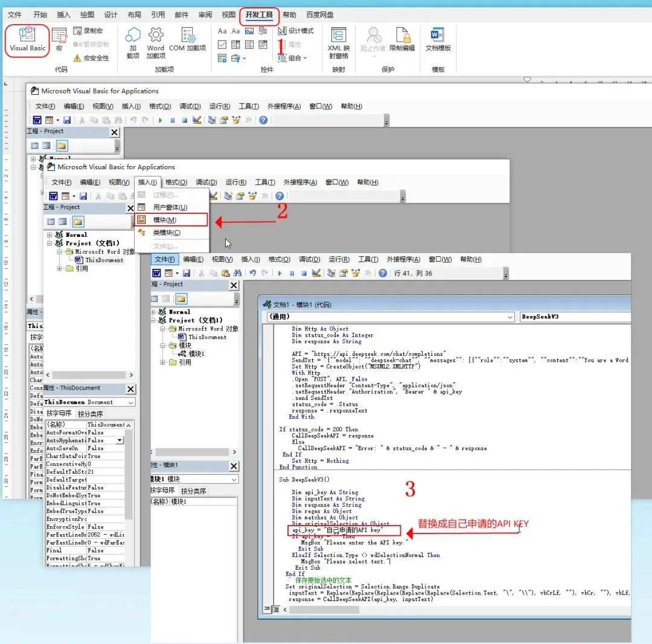Open XML 映射窗格 pane
The image size is (652, 644).
point(339,42)
